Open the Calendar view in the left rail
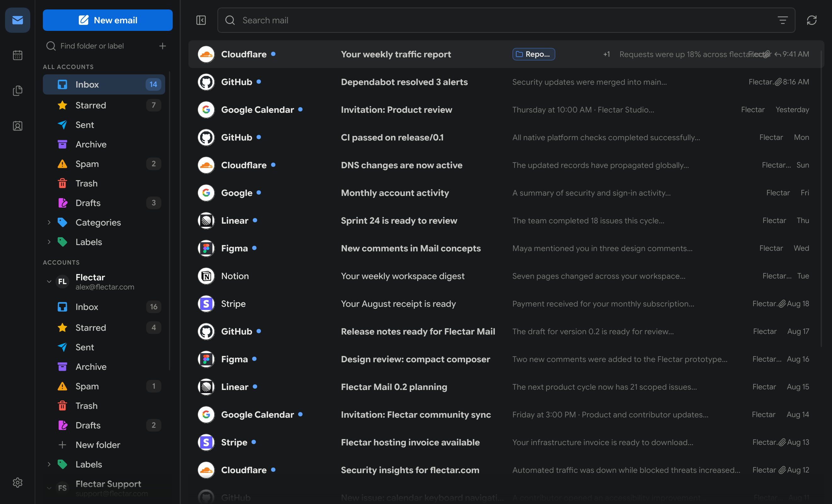832x504 pixels. 18,55
